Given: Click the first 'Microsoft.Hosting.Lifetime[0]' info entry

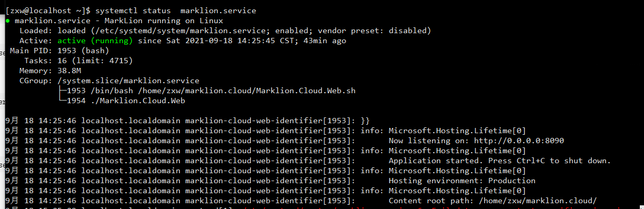Looking at the screenshot, I should (x=457, y=131).
